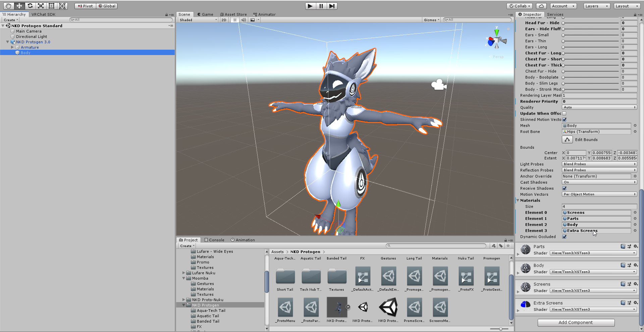
Task: Open the Quality dropdown
Action: (599, 107)
